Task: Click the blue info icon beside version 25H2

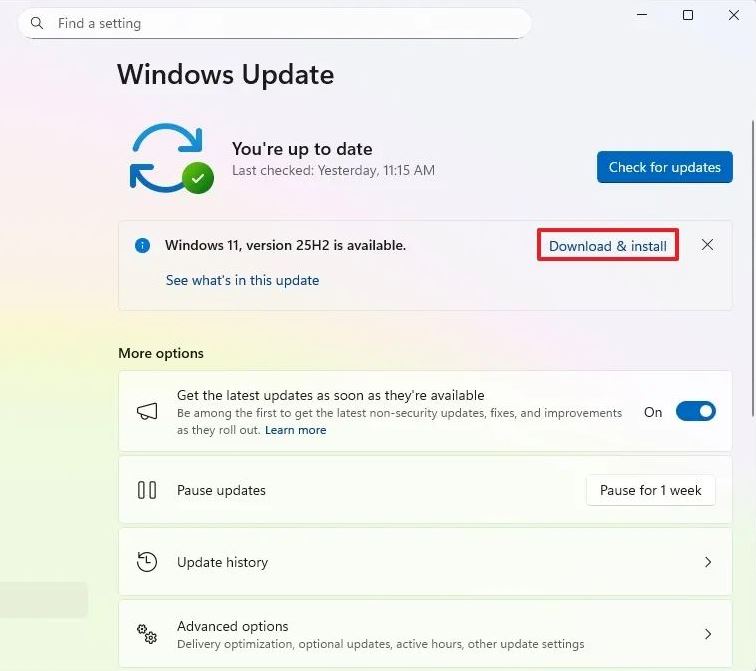Action: pyautogui.click(x=143, y=245)
